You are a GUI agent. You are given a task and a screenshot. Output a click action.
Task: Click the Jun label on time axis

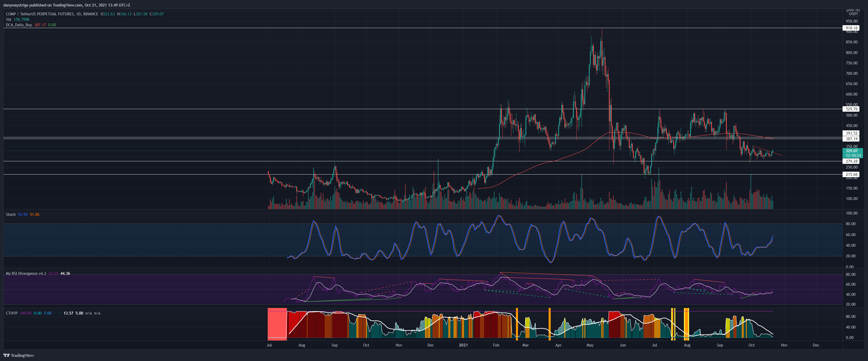coord(623,345)
